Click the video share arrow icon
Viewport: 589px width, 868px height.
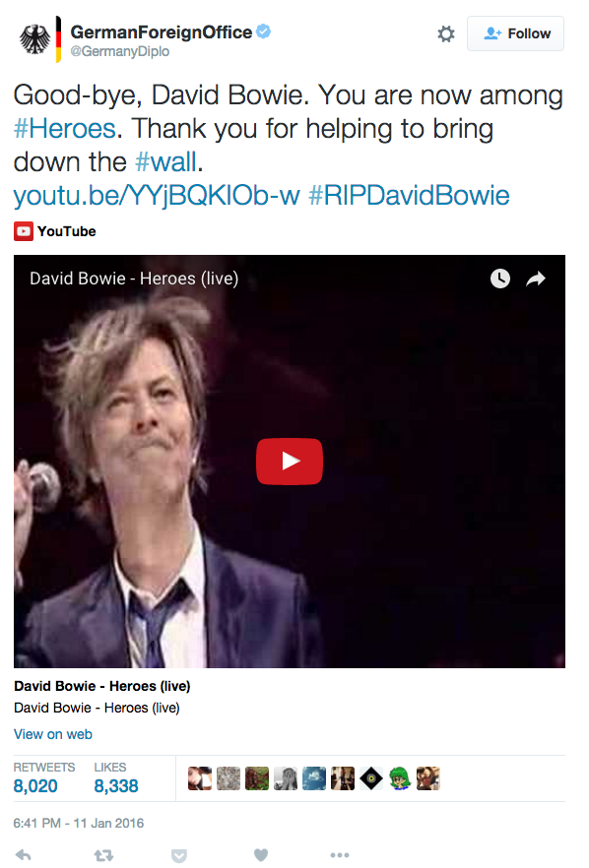click(535, 279)
